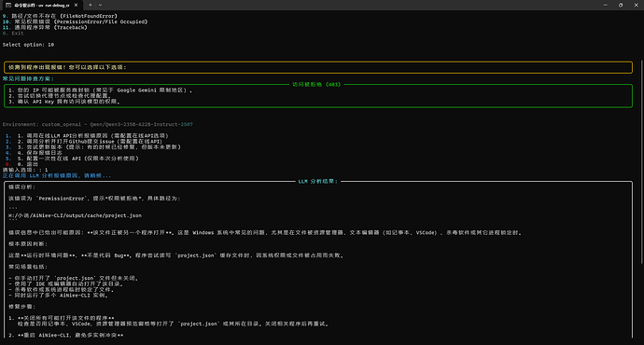Click the '根本原因判断:' heading
This screenshot has width=644, height=345.
click(28, 244)
